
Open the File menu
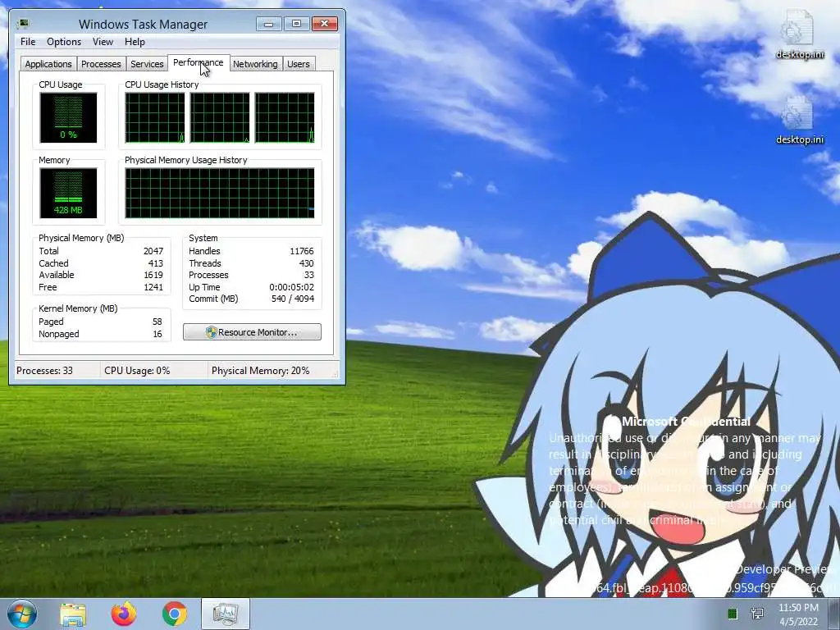[x=28, y=42]
